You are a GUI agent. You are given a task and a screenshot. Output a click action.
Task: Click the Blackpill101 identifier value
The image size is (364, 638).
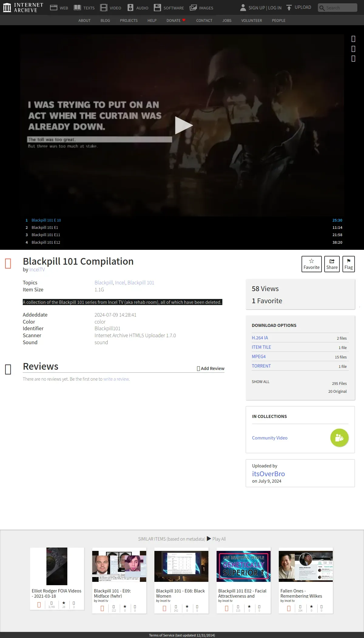pyautogui.click(x=107, y=328)
